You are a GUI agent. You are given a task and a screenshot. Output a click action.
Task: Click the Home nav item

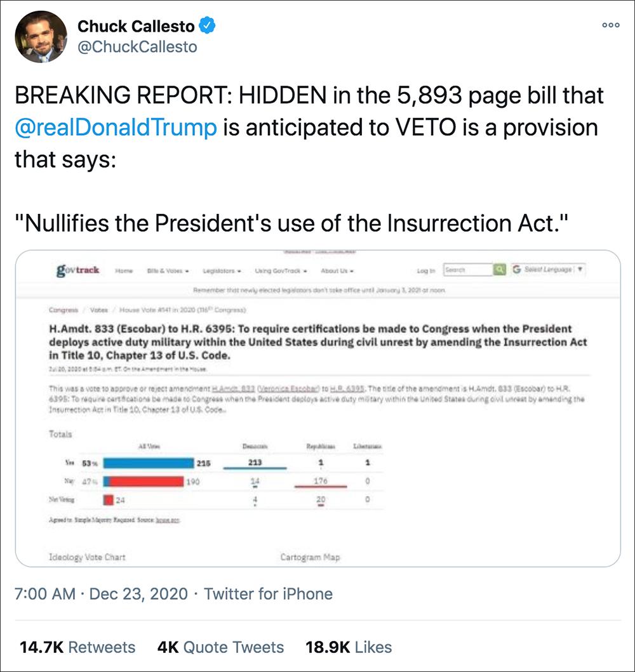coord(123,271)
